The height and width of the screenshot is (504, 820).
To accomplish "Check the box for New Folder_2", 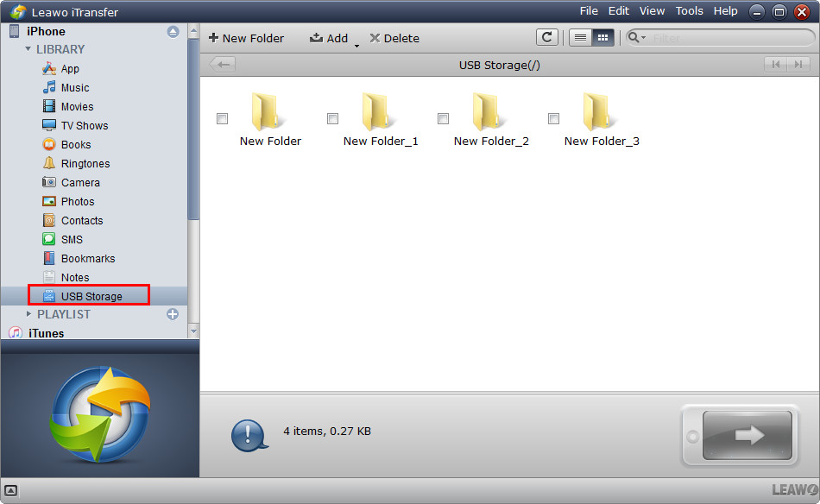I will [x=443, y=119].
